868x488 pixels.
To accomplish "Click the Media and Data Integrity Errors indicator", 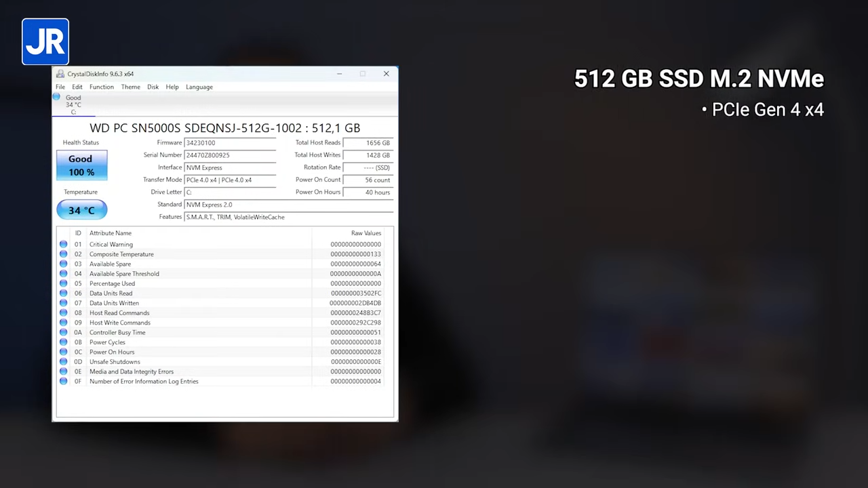I will [63, 371].
